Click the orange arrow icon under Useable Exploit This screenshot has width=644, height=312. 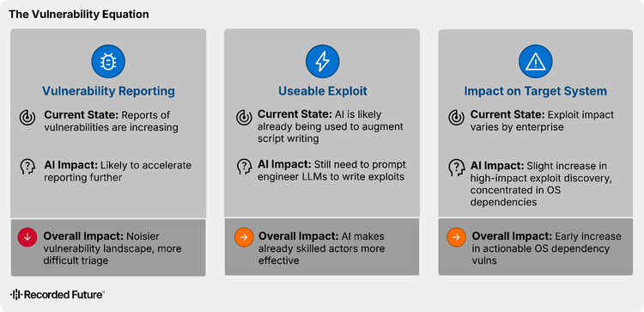244,237
